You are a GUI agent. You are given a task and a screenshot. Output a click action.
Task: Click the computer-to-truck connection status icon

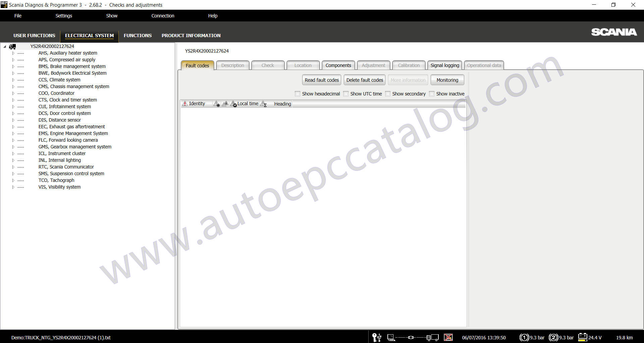tap(413, 337)
